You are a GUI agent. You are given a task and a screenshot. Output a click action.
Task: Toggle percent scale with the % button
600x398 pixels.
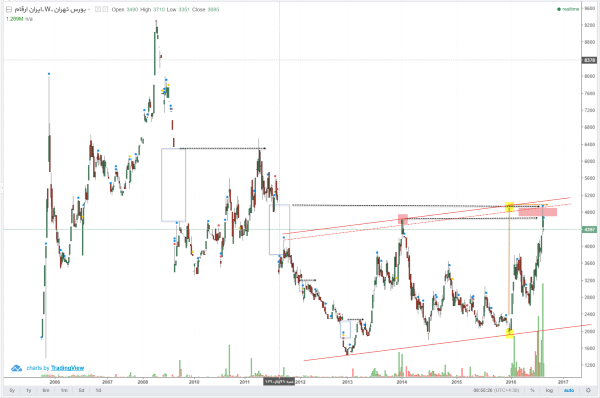pos(532,390)
